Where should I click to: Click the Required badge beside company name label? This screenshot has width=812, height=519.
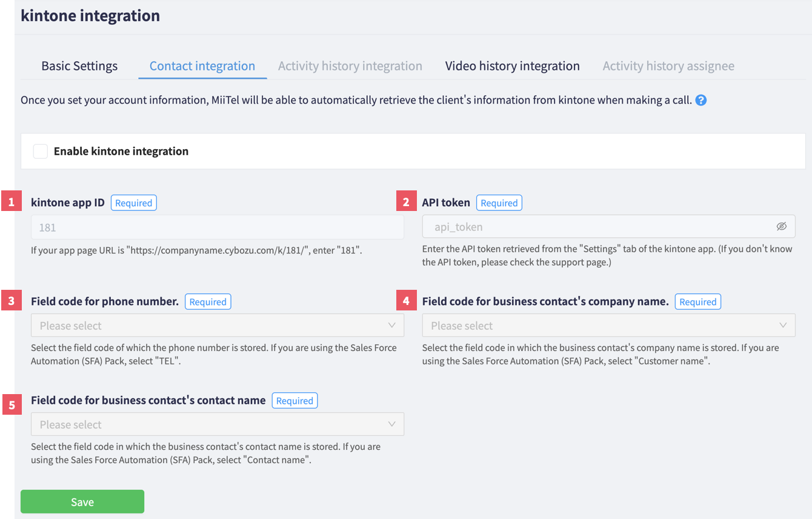[x=698, y=302]
